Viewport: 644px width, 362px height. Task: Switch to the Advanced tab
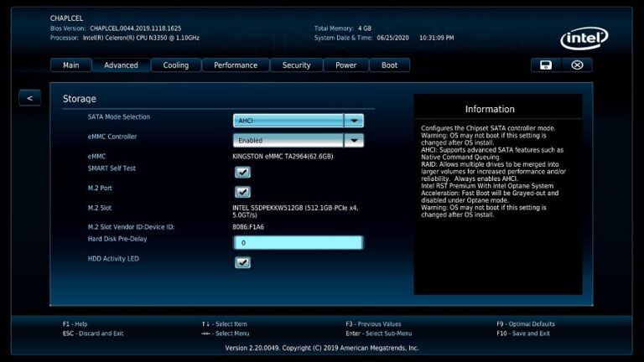click(x=121, y=65)
